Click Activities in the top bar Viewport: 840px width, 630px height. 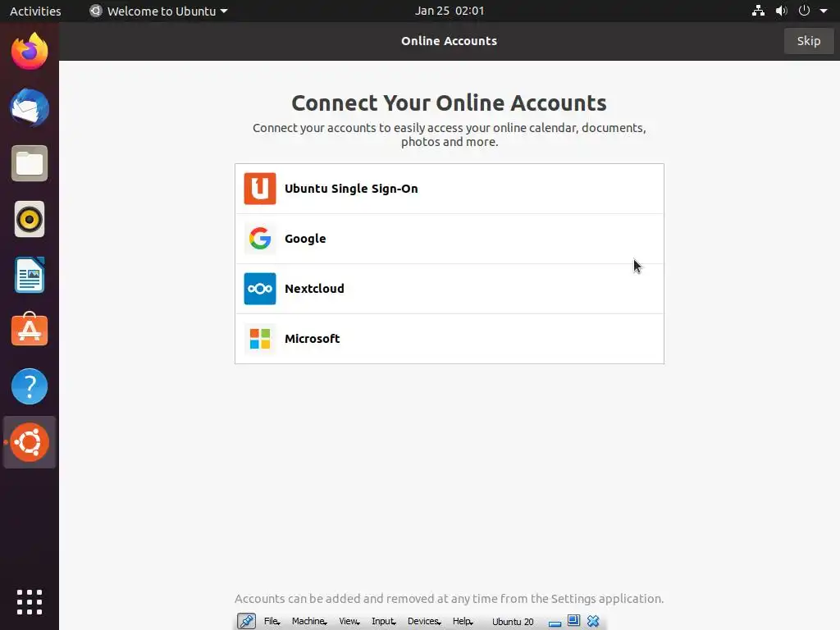click(x=35, y=11)
